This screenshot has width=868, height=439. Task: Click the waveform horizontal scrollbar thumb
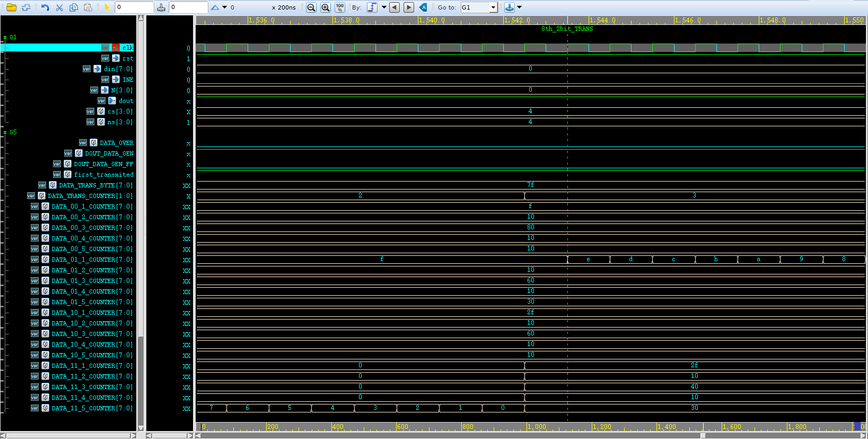click(703, 436)
